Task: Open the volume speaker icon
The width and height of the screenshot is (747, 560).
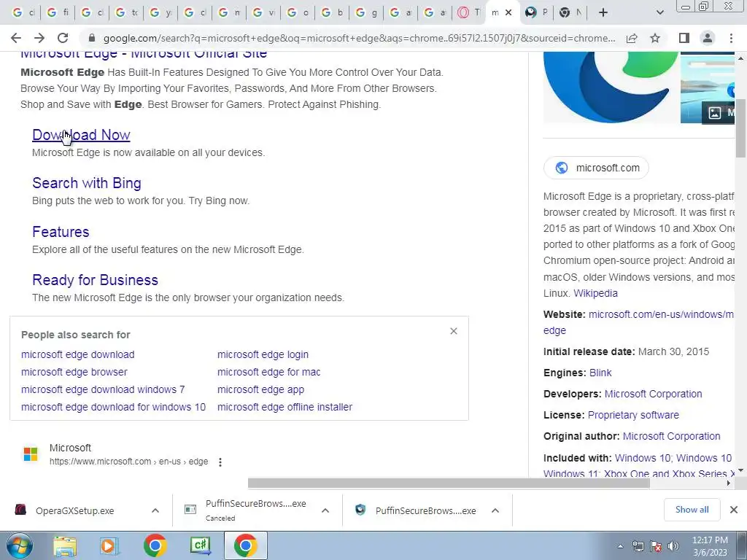Action: pyautogui.click(x=673, y=546)
